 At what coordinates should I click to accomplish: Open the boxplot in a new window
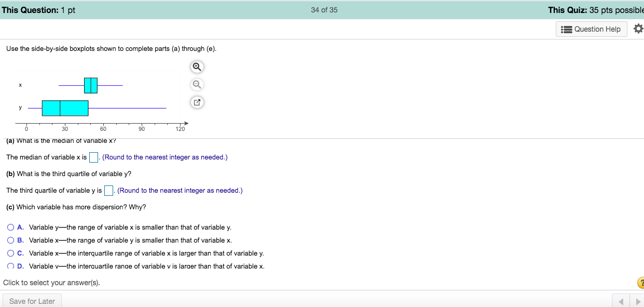point(197,102)
